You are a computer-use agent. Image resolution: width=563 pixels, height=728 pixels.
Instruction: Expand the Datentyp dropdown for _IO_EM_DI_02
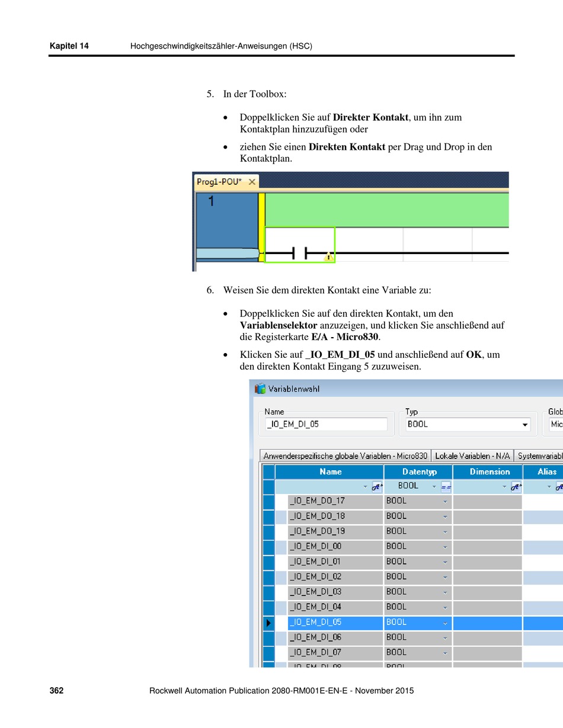pos(445,577)
